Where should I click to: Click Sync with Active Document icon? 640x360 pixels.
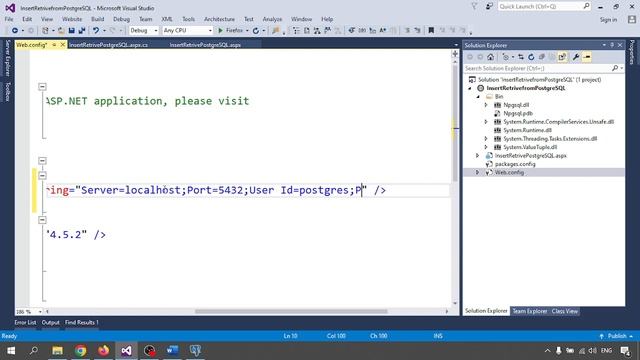coord(521,57)
